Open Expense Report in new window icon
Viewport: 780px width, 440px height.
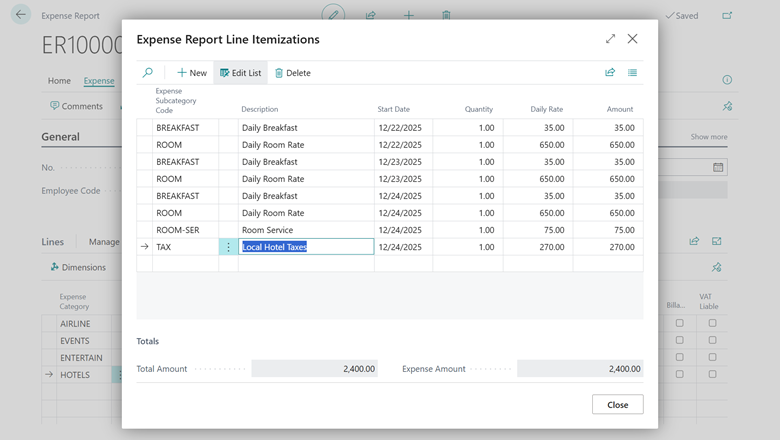tap(727, 15)
